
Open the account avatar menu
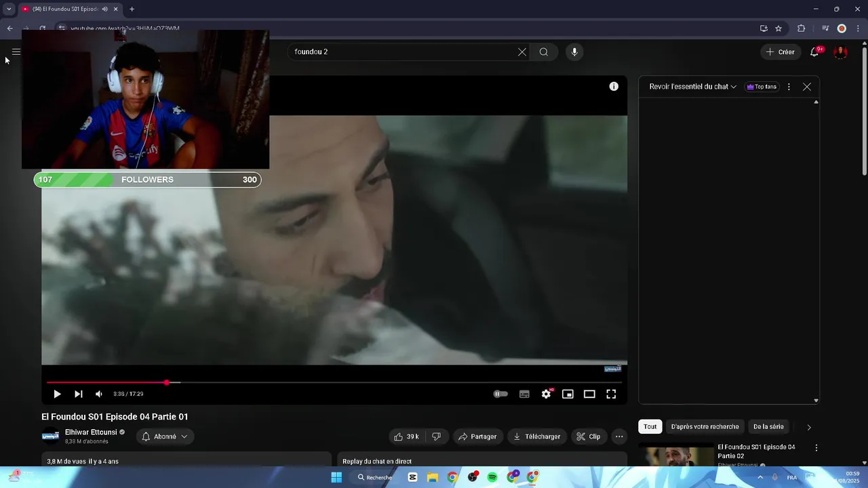[840, 52]
